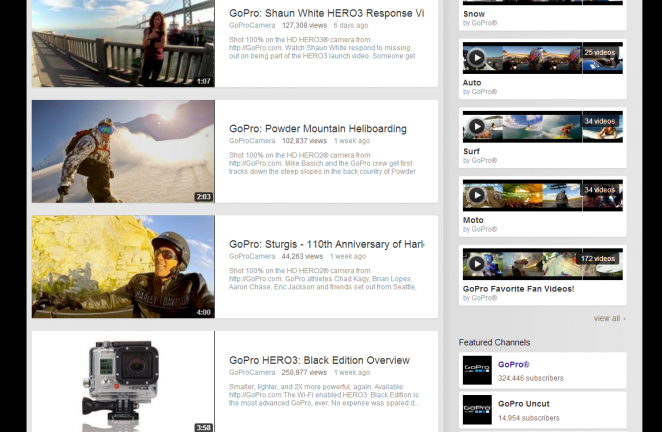
Task: Play GoPro Favorite Fan Videos playlist icon
Action: (477, 264)
